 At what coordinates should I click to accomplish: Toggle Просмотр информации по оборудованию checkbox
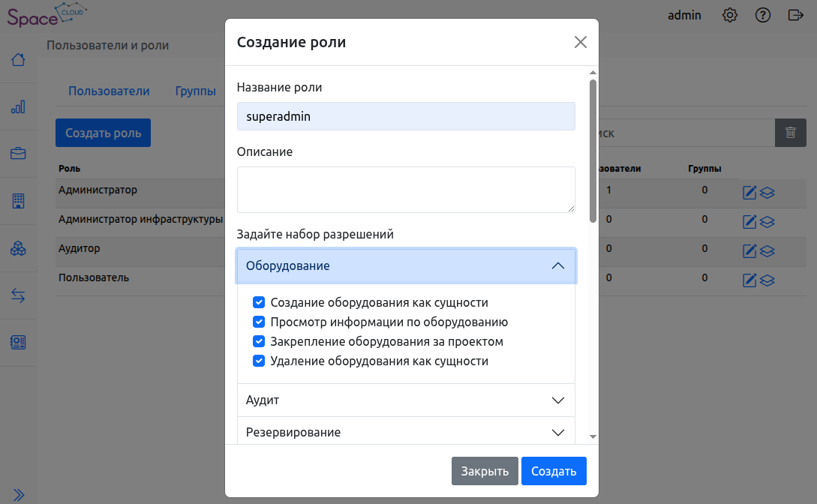coord(259,322)
